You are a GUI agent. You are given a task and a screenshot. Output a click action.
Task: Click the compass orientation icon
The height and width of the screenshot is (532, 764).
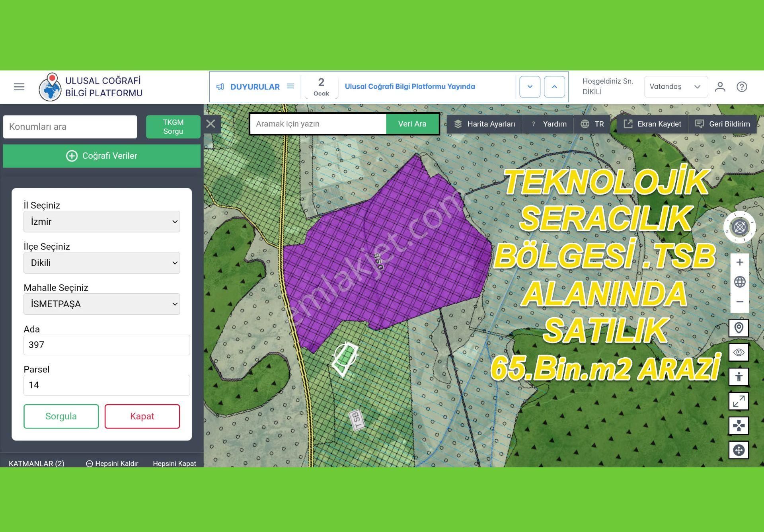[x=739, y=227]
